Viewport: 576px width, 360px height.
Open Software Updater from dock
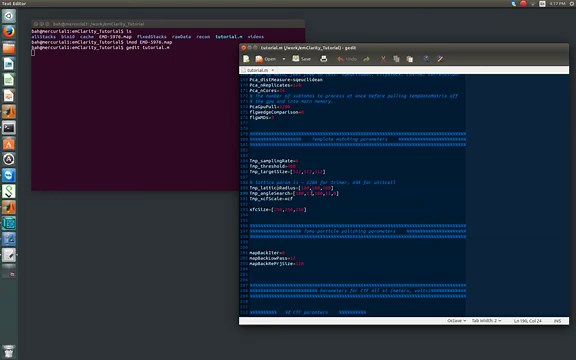[x=9, y=159]
